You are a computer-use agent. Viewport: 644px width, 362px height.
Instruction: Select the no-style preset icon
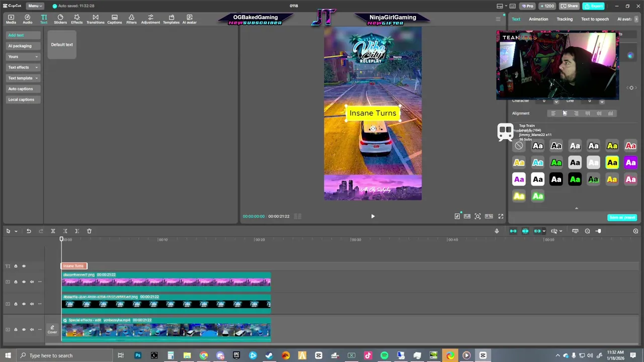pos(519,146)
